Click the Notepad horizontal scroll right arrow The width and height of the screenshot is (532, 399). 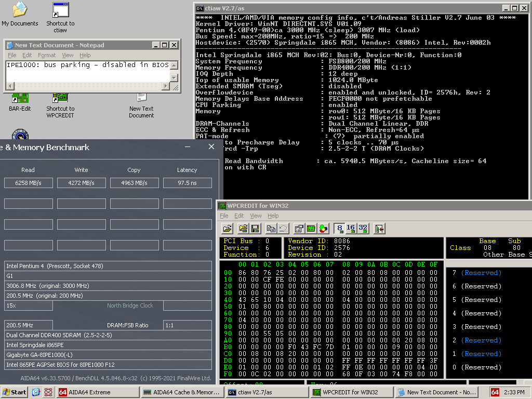coord(166,86)
